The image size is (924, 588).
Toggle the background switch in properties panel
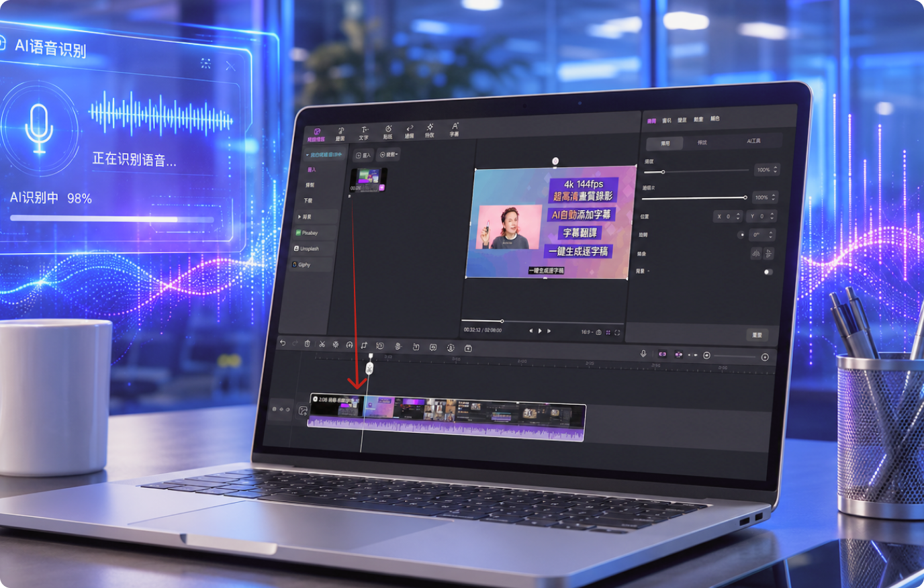coord(768,272)
